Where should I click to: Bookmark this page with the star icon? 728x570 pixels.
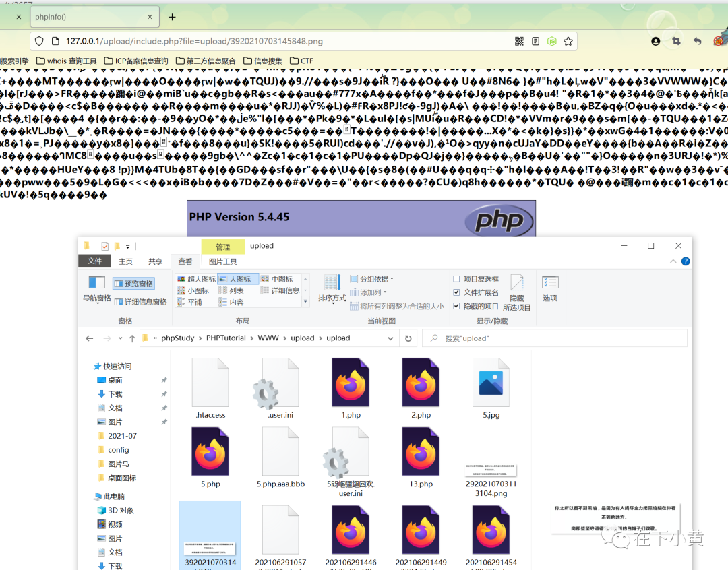[568, 41]
